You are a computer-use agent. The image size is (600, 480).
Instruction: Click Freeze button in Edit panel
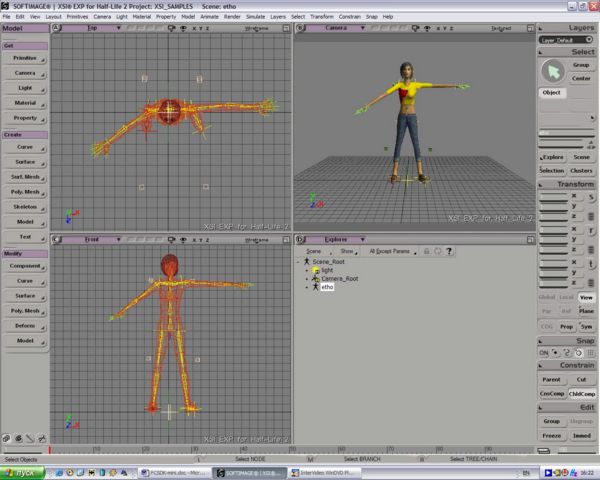552,436
